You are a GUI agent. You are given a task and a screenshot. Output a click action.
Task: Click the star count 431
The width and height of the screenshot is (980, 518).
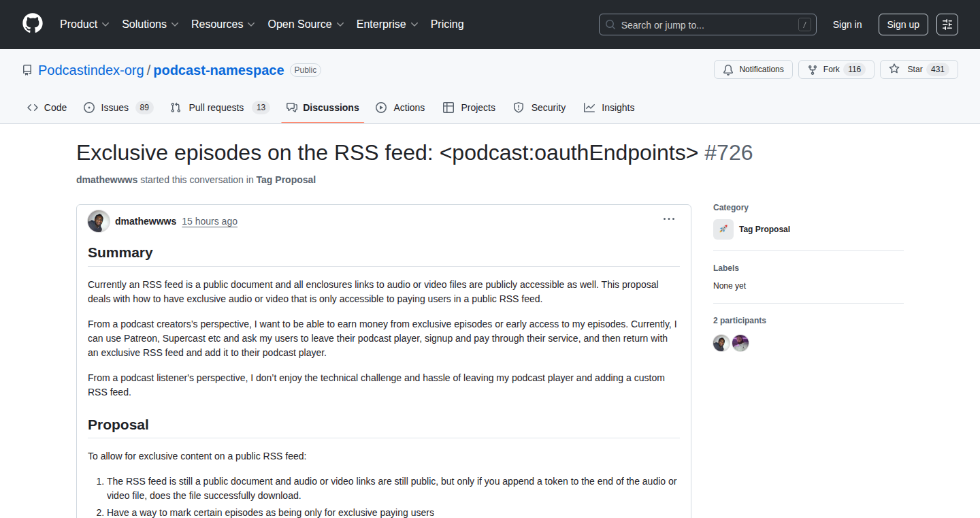tap(938, 69)
